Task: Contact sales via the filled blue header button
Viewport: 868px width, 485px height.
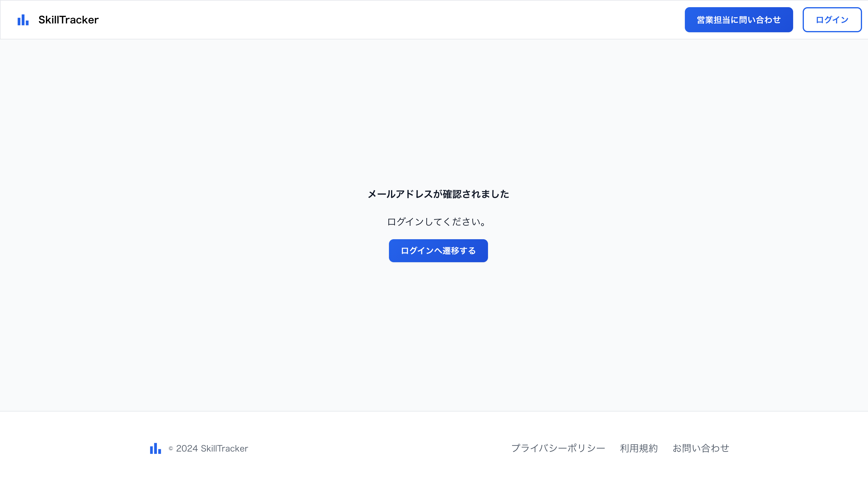Action: pos(739,20)
